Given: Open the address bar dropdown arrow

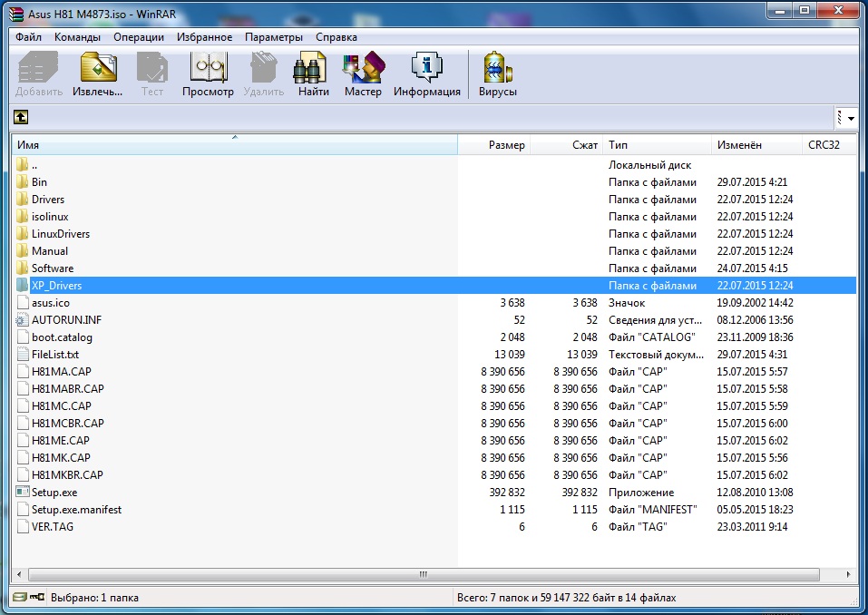Looking at the screenshot, I should (x=850, y=118).
